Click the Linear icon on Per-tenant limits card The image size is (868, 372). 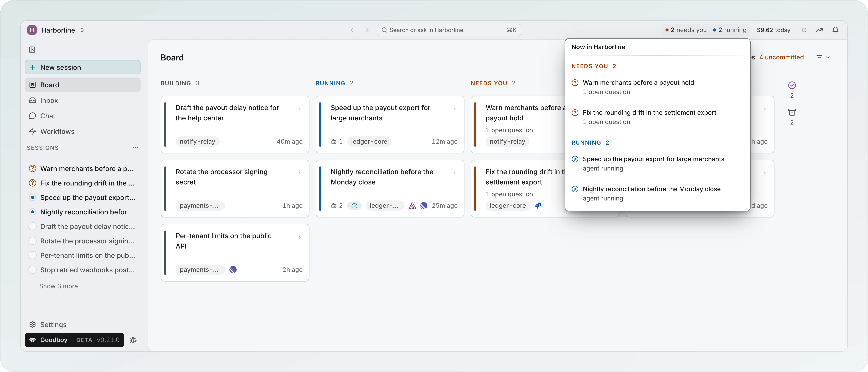(233, 270)
